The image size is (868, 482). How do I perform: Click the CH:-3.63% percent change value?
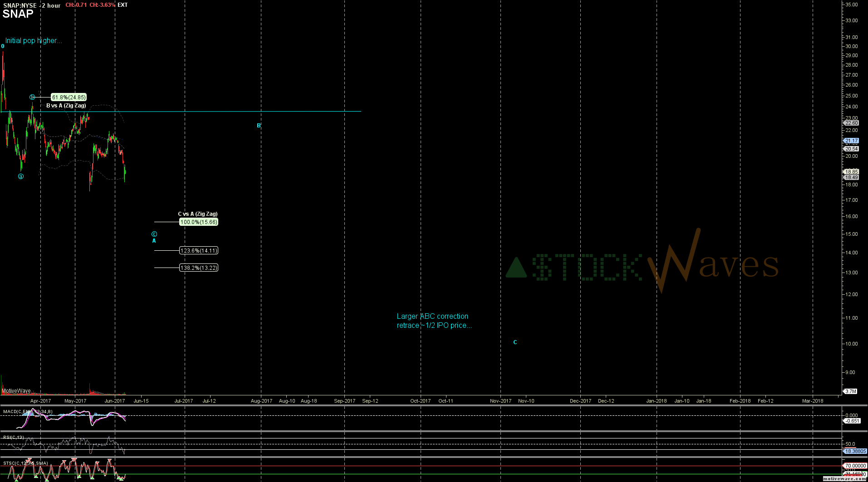(x=102, y=5)
